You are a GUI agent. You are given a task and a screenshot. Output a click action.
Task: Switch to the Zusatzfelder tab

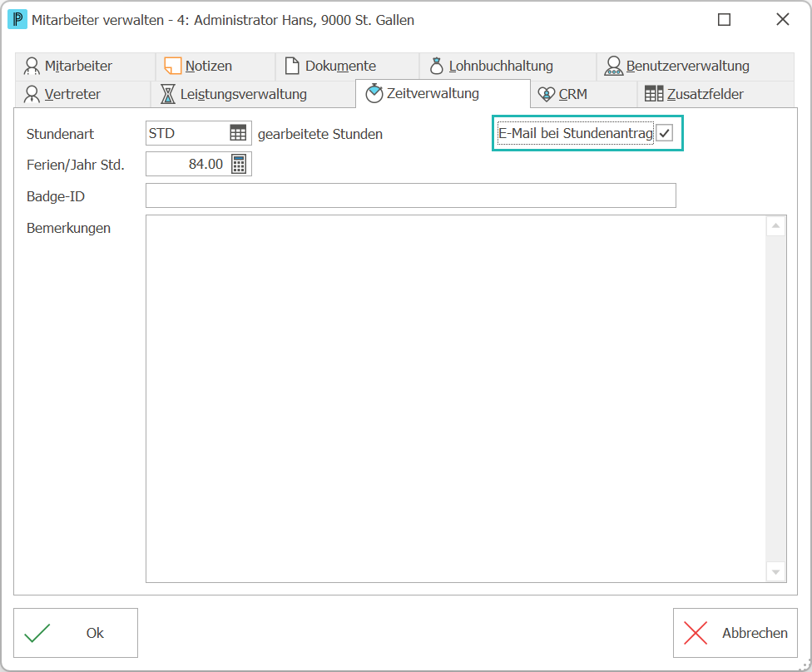pyautogui.click(x=715, y=94)
